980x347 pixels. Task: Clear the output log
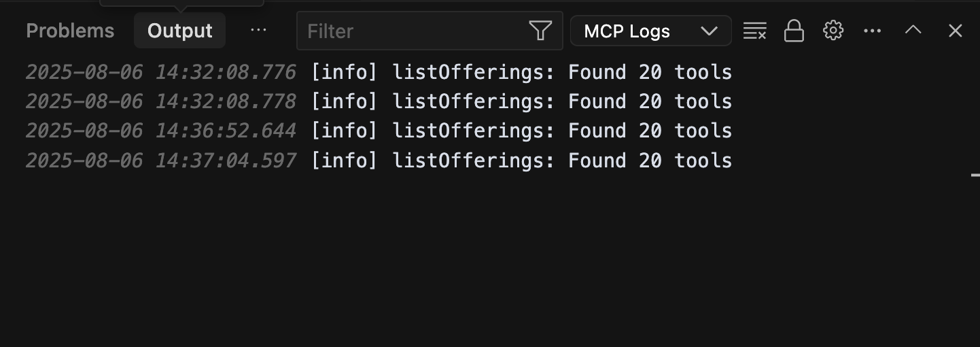pyautogui.click(x=754, y=31)
